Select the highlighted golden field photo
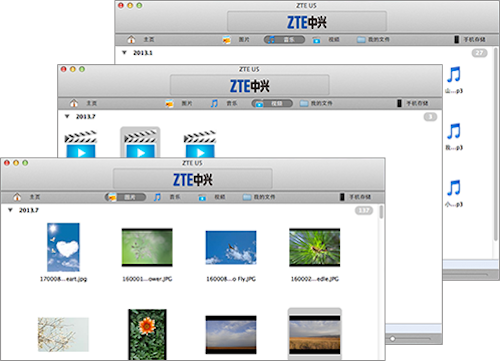 click(315, 334)
